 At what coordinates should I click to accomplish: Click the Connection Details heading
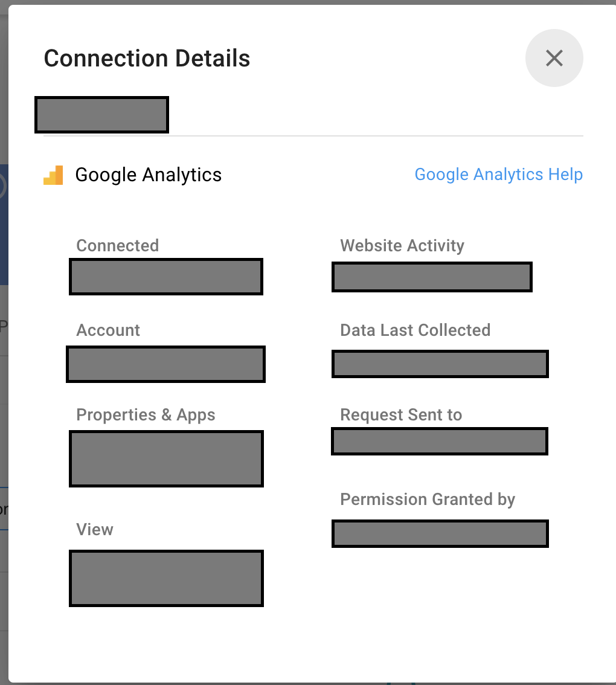coord(147,59)
